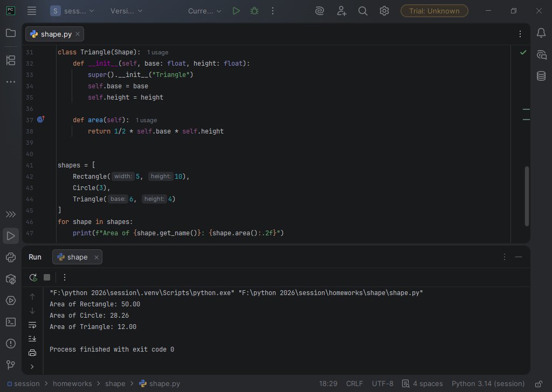
Task: Open Current File run configuration dropdown
Action: coord(204,11)
